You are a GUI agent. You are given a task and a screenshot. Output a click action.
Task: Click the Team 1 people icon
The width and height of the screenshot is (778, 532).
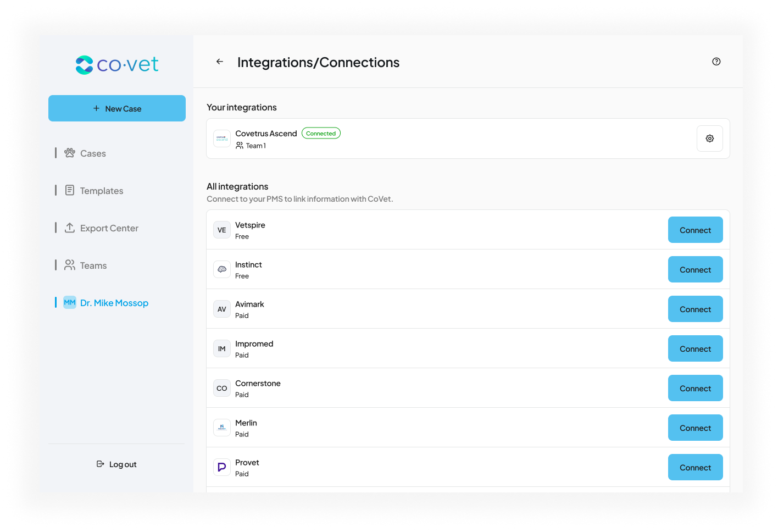tap(240, 146)
